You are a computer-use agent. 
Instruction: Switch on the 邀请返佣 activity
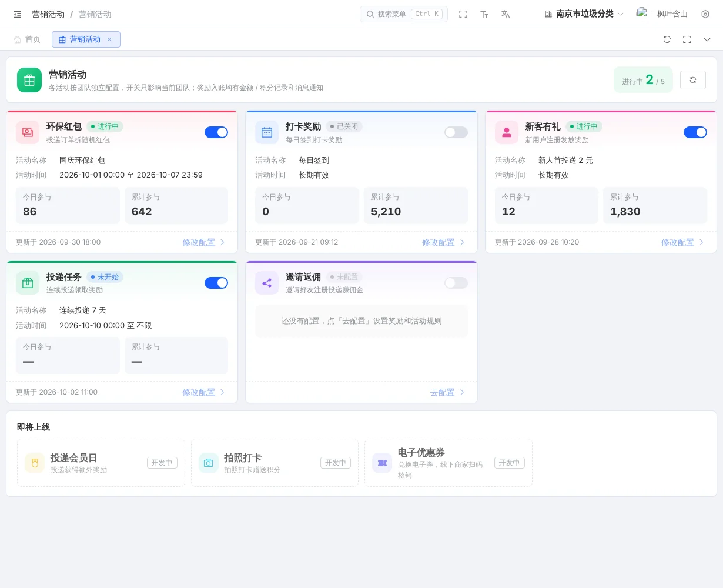[456, 283]
